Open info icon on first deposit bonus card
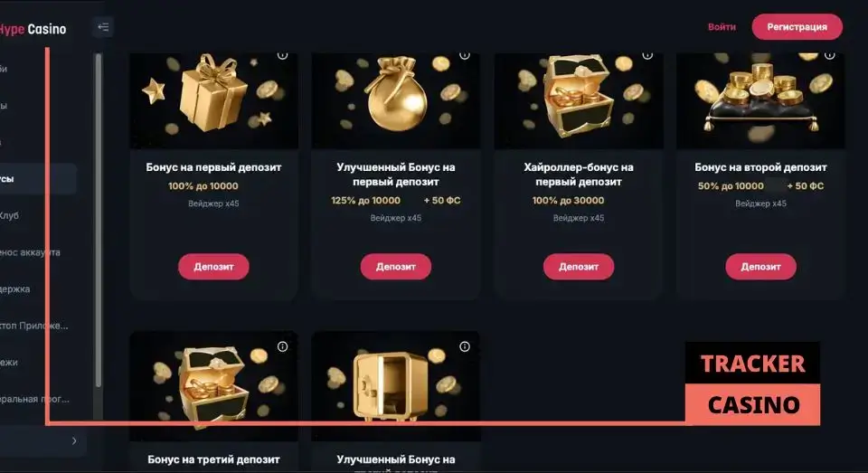The width and height of the screenshot is (868, 473). [282, 55]
